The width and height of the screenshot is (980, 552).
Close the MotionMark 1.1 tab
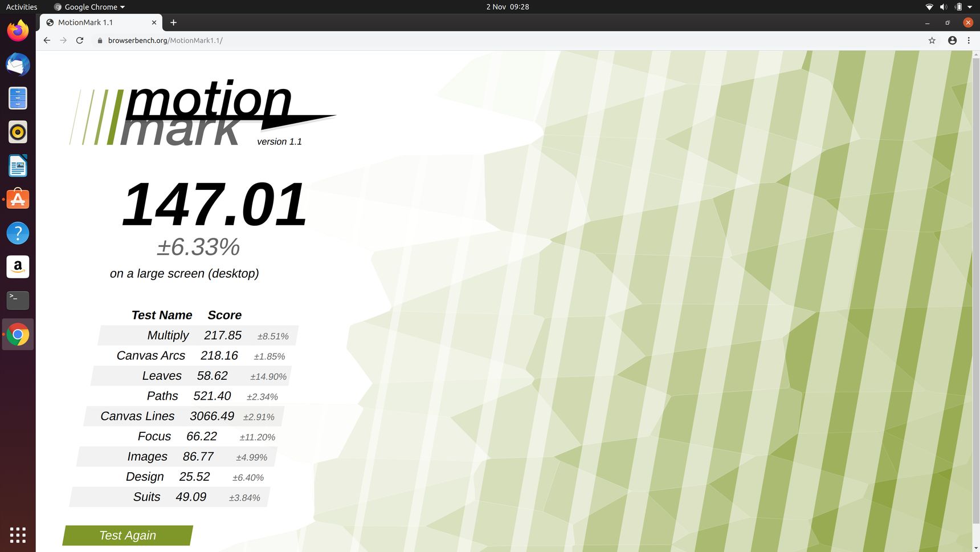pos(154,22)
